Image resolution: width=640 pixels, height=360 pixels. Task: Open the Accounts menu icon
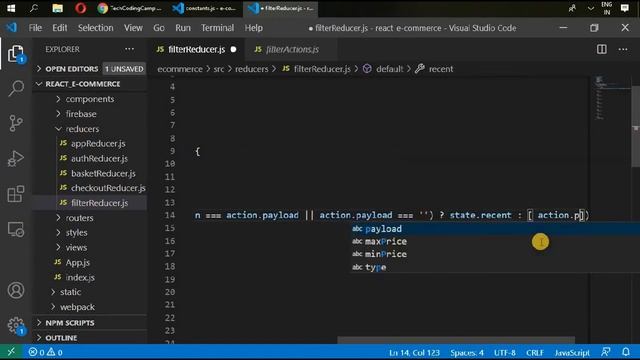pos(16,290)
